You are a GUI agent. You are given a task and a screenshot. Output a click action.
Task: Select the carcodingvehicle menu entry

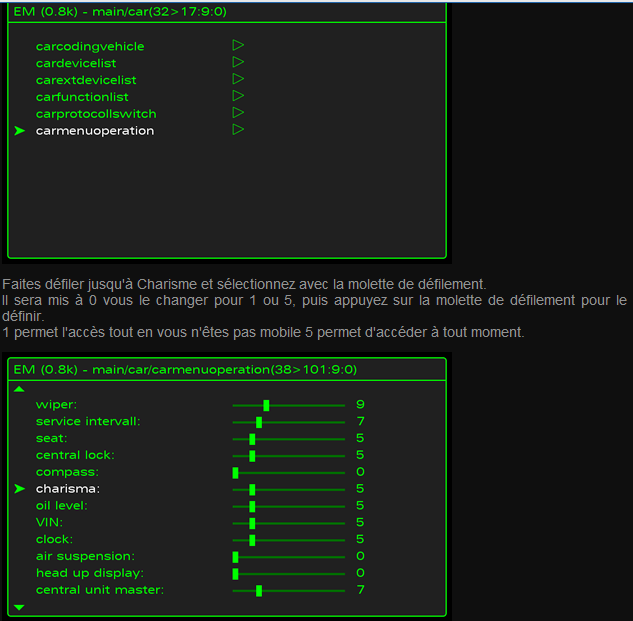[90, 46]
